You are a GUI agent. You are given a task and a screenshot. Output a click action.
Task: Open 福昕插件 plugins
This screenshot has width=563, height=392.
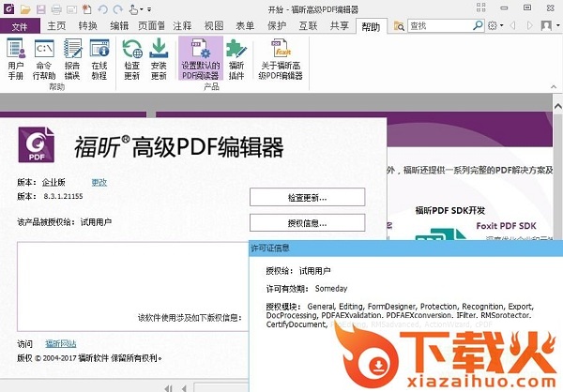(236, 60)
